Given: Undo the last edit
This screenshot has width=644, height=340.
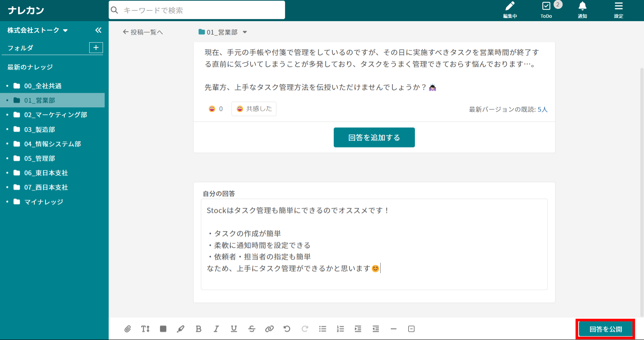Looking at the screenshot, I should pyautogui.click(x=287, y=329).
